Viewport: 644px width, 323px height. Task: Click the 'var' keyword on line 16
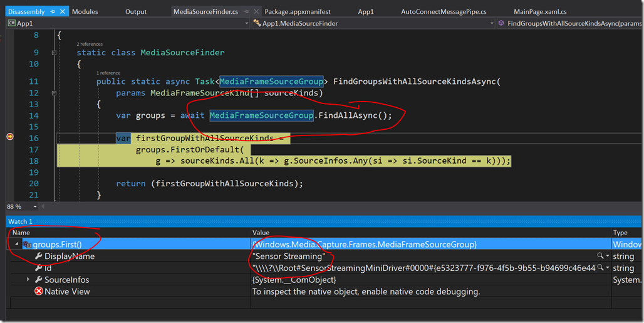tap(123, 138)
